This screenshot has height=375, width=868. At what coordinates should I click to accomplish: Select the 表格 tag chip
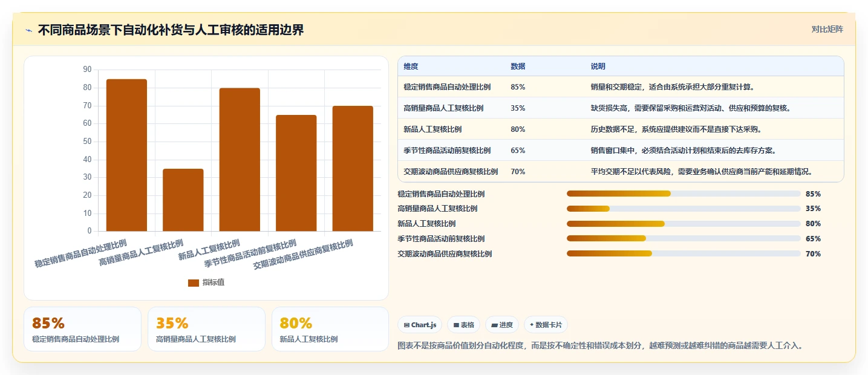(x=463, y=325)
